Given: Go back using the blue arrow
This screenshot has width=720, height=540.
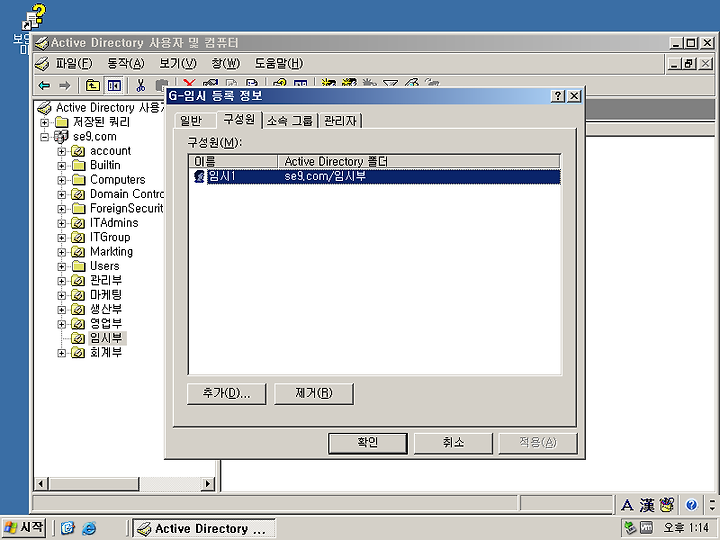Looking at the screenshot, I should pos(45,85).
